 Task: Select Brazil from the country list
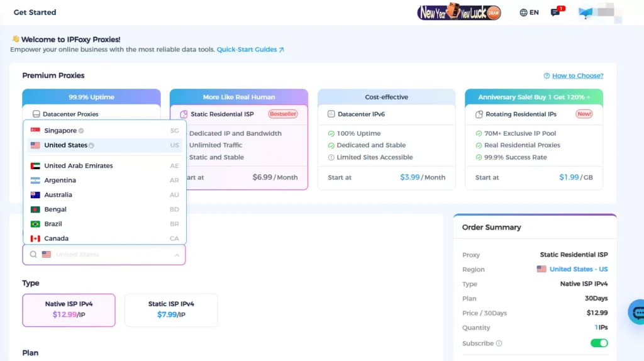(53, 224)
